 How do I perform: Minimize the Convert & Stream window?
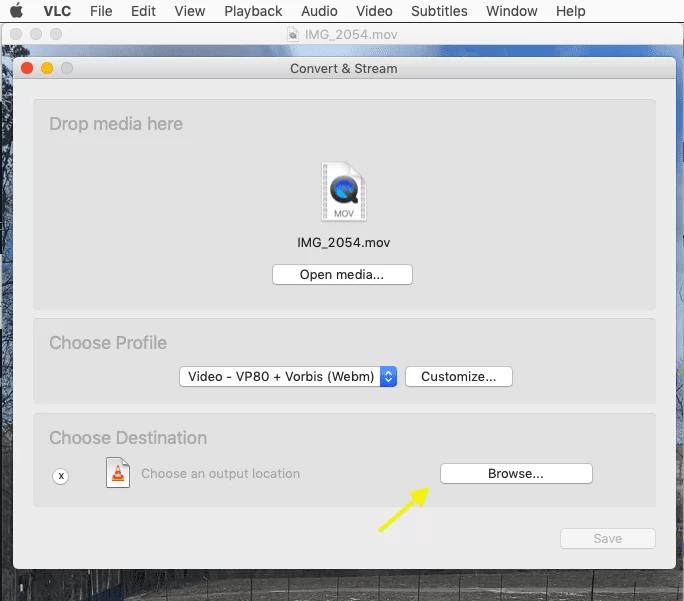pos(47,68)
